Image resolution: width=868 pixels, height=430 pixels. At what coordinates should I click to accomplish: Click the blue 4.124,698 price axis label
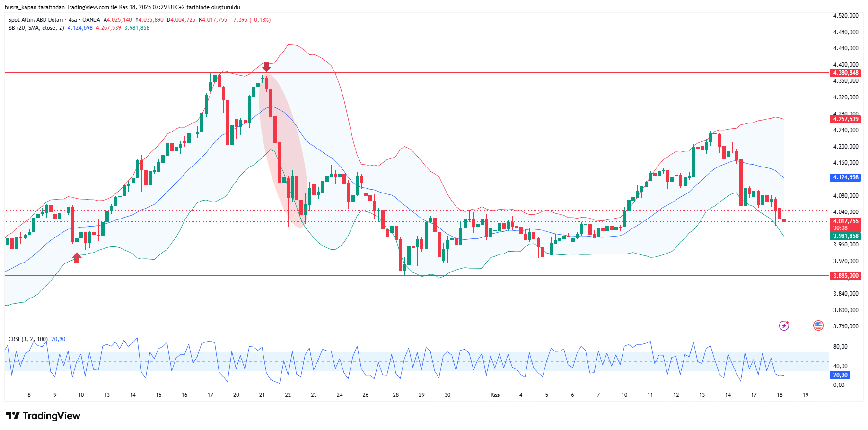point(845,177)
